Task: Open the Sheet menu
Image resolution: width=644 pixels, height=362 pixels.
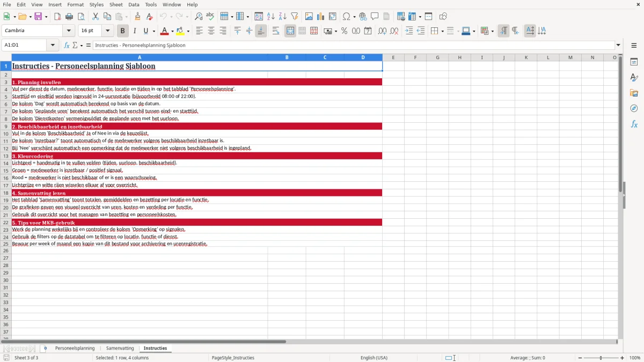Action: tap(116, 4)
